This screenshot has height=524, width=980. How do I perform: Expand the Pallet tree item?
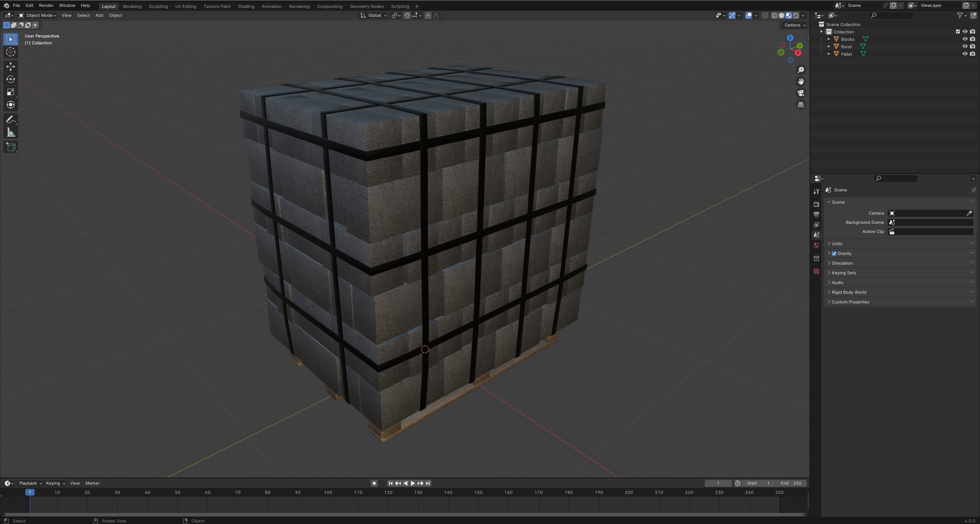coord(829,54)
